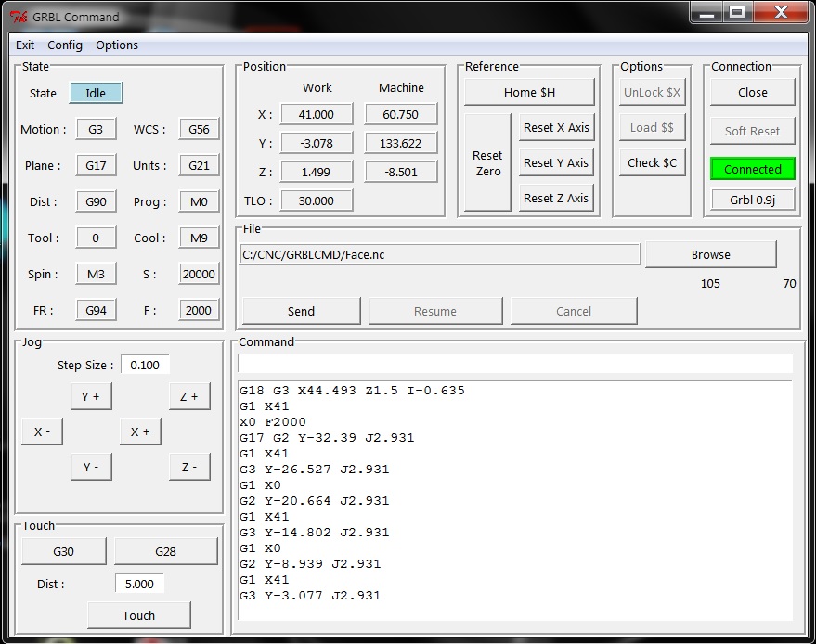Screen dimensions: 816x644
Task: Click the Prog M0 value
Action: 199,202
